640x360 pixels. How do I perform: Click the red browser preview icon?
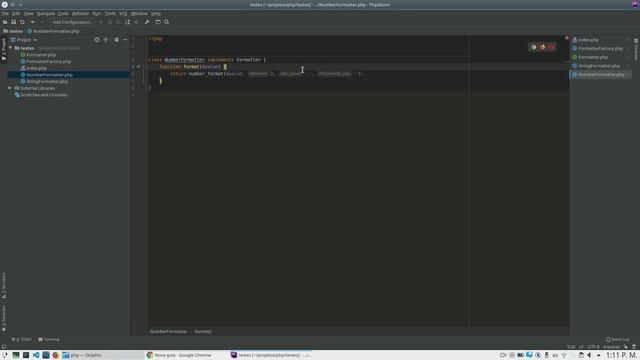click(x=551, y=47)
